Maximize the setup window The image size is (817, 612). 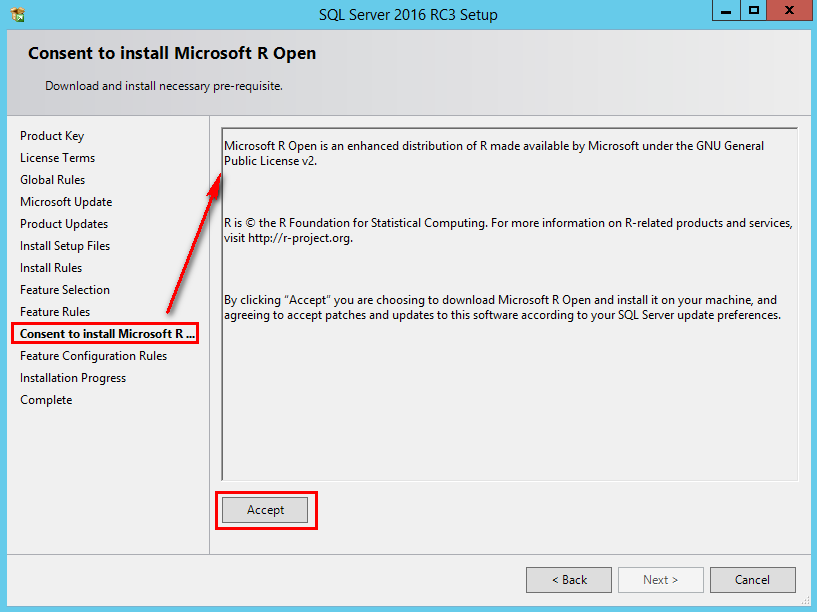tap(753, 10)
